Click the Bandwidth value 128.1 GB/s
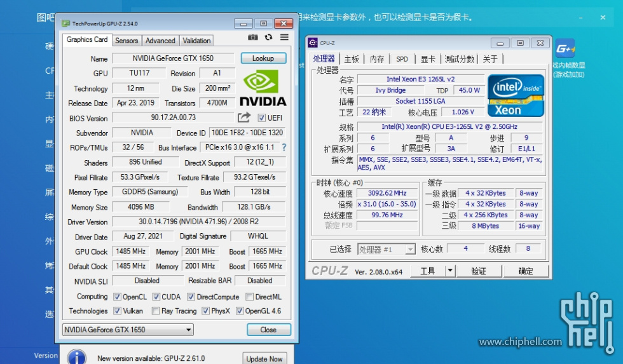The height and width of the screenshot is (364, 623). [254, 207]
